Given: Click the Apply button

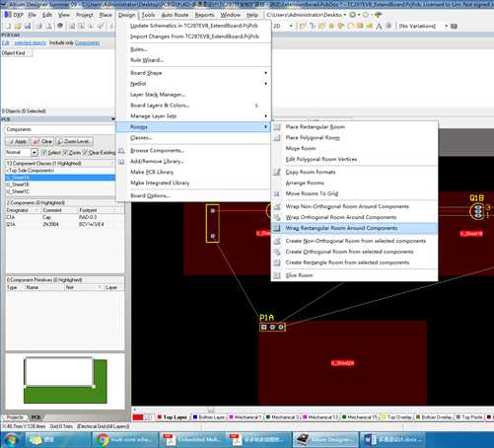Looking at the screenshot, I should coord(18,142).
